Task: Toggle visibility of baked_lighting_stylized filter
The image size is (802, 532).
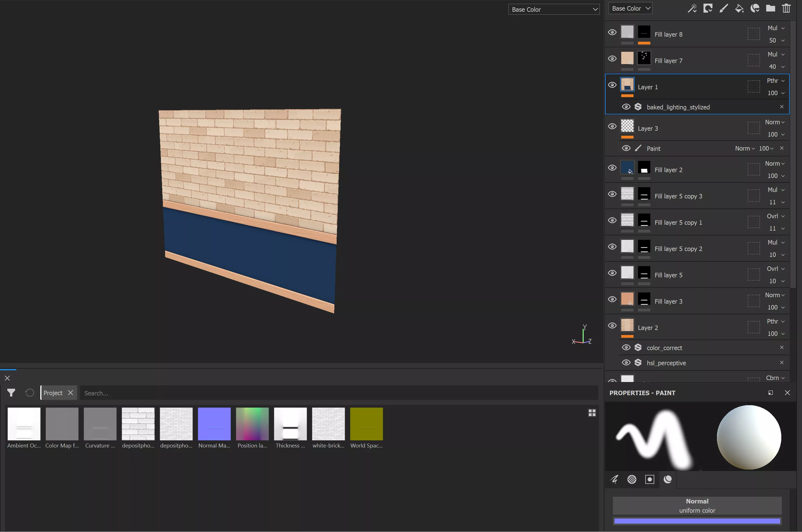Action: point(626,107)
